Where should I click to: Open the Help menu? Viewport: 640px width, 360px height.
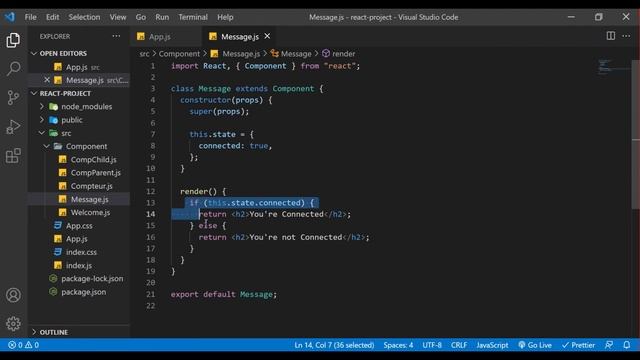[225, 17]
